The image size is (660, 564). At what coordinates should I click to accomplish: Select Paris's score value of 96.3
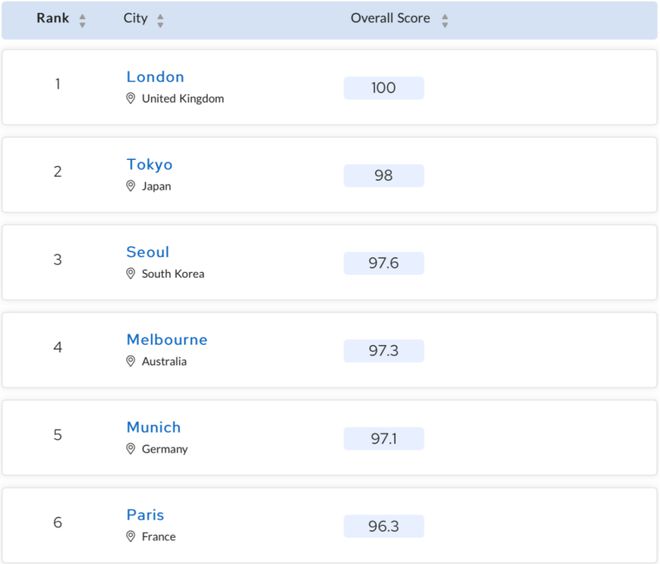383,526
